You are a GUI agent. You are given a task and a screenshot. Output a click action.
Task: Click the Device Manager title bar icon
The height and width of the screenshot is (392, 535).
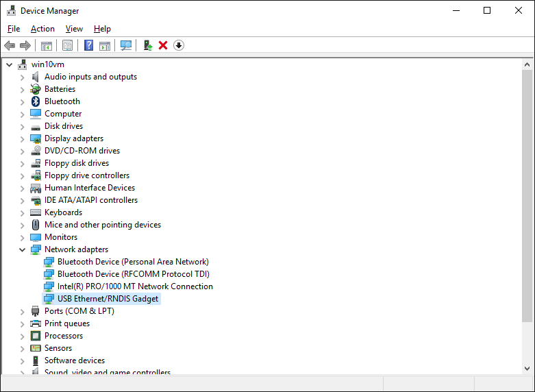click(x=11, y=10)
